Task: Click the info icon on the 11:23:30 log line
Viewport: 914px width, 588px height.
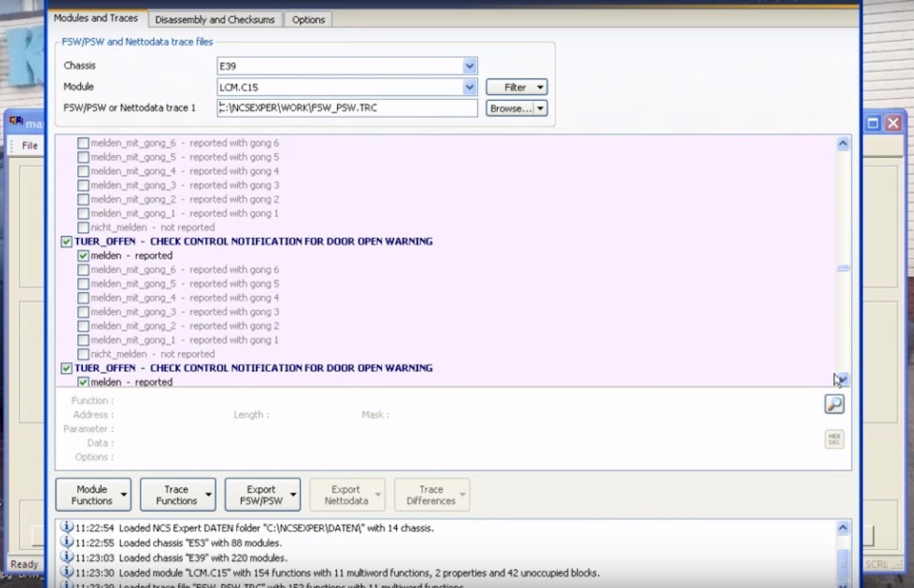Action: [67, 572]
